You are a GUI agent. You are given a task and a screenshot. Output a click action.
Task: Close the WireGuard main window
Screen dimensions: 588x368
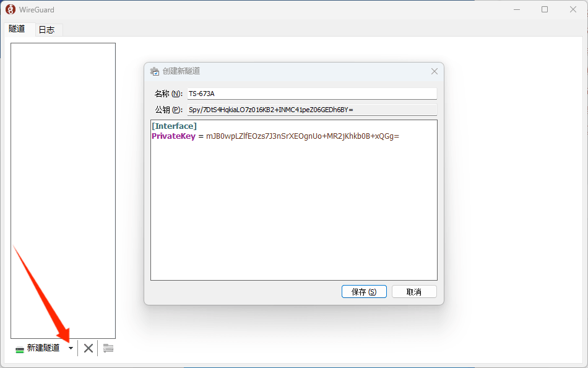pos(573,9)
